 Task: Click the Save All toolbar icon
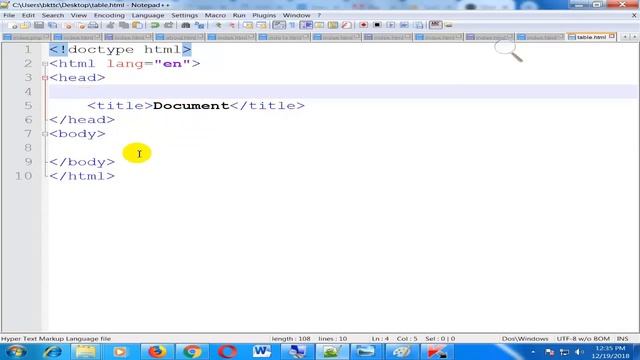53,25
